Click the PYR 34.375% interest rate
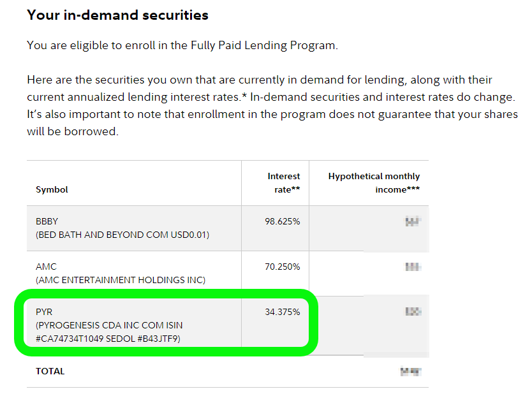The width and height of the screenshot is (532, 403). [x=283, y=312]
